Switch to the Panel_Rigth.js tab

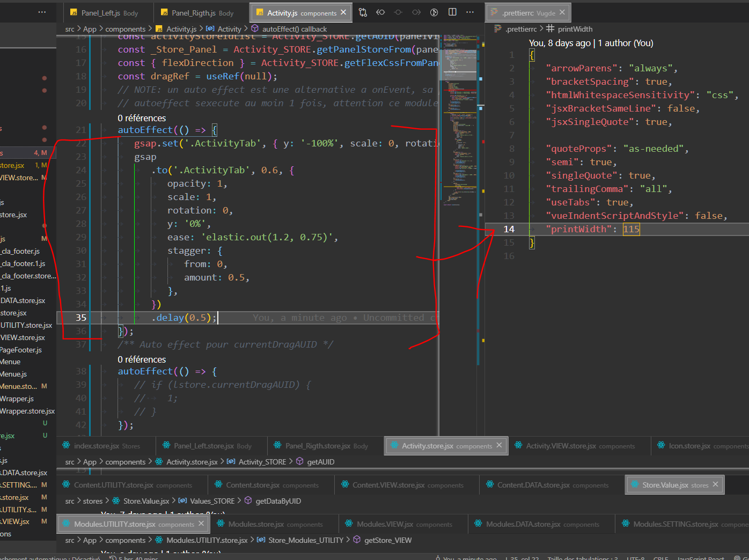tap(202, 13)
